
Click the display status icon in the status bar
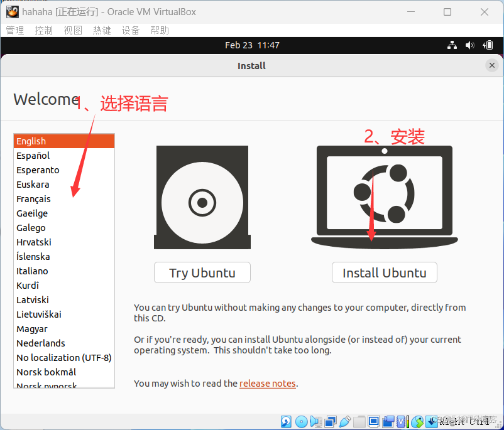373,422
